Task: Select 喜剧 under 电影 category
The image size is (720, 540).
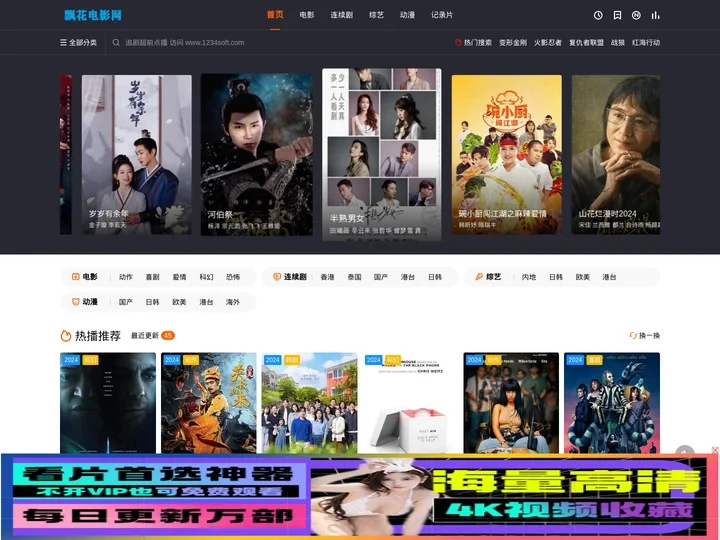Action: (x=152, y=277)
